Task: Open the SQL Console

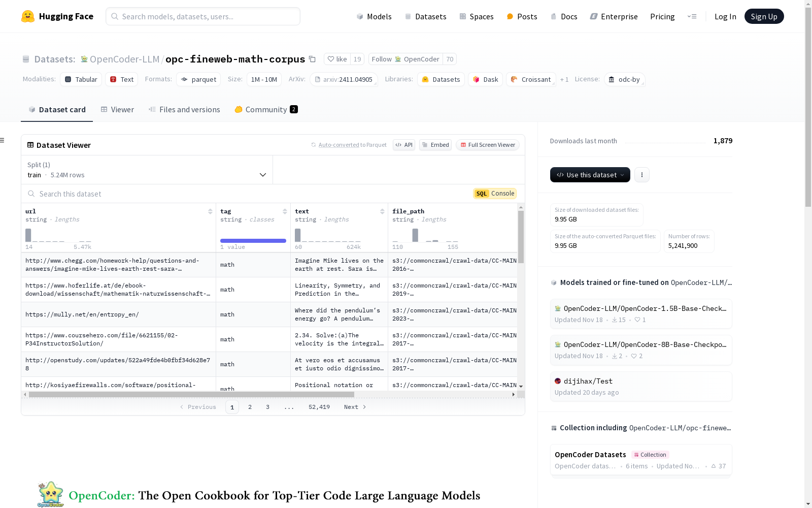Action: tap(495, 194)
